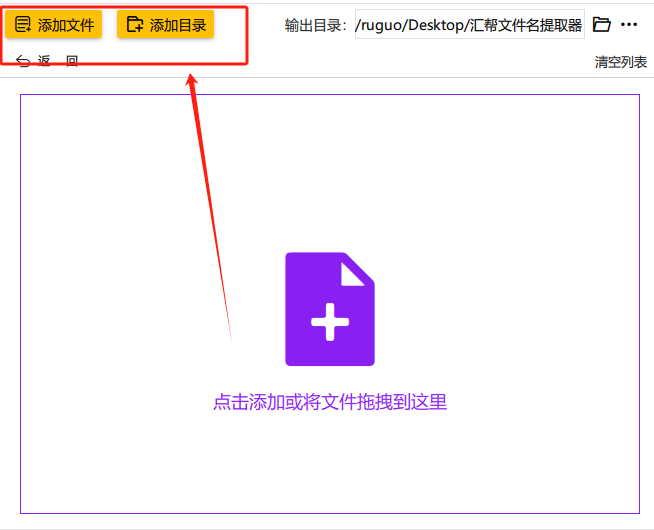The image size is (654, 530).
Task: Click the 点击添加或将文件拖拽到这里 text
Action: [x=330, y=402]
